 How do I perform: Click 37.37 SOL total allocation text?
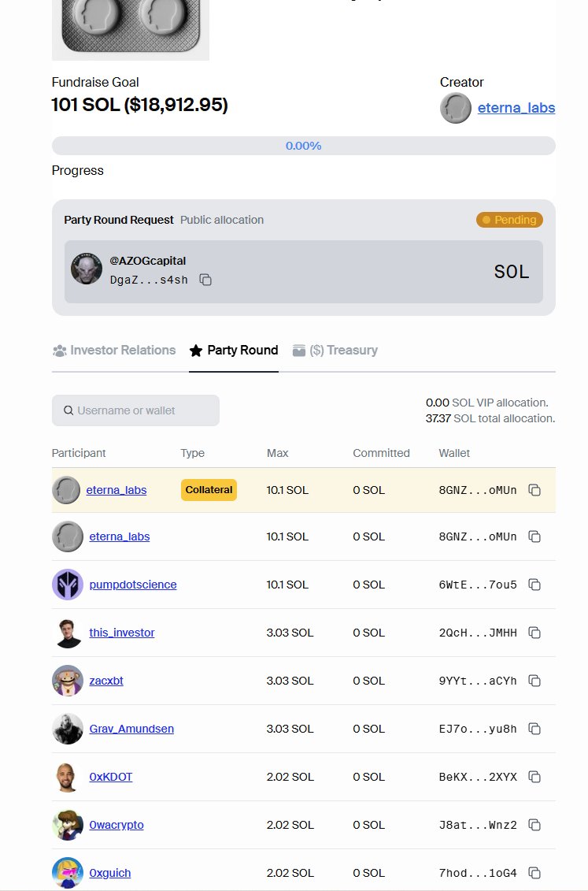tap(490, 418)
